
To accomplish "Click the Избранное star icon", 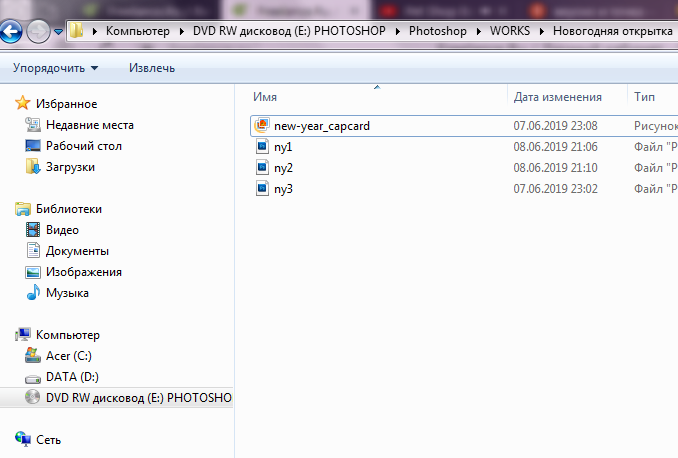I will (x=22, y=103).
